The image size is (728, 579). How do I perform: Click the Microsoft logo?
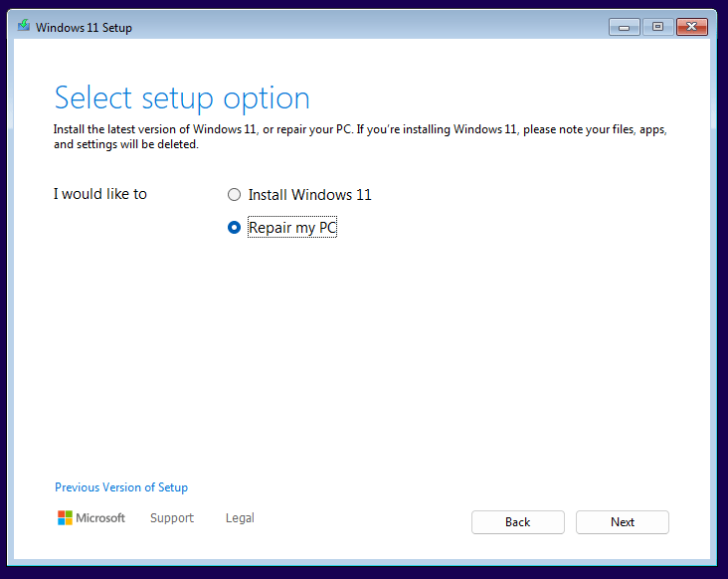coord(91,518)
